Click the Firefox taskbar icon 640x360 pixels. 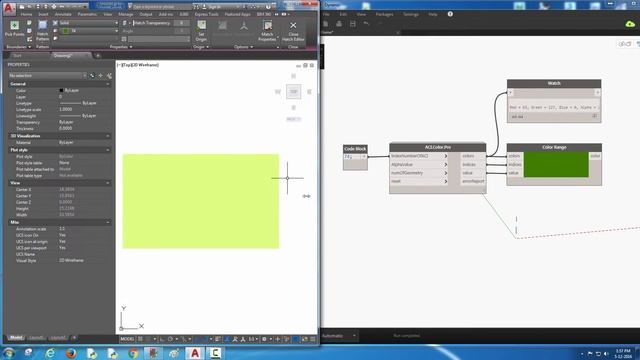click(71, 353)
